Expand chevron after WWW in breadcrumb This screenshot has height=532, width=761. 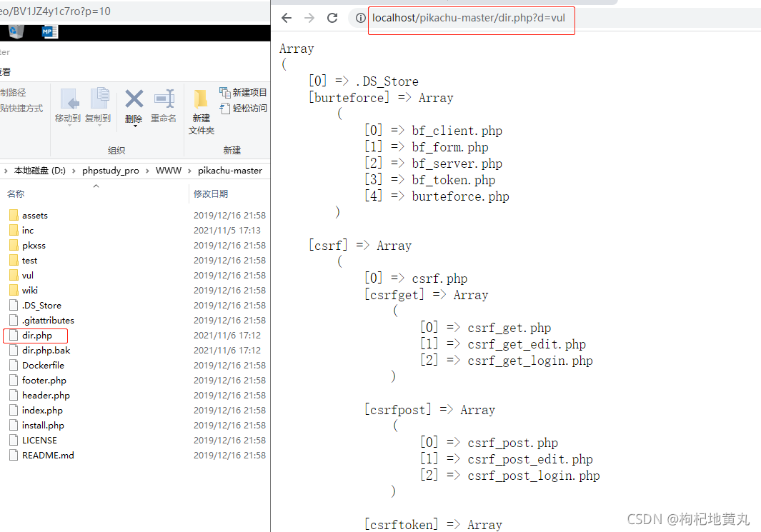190,171
